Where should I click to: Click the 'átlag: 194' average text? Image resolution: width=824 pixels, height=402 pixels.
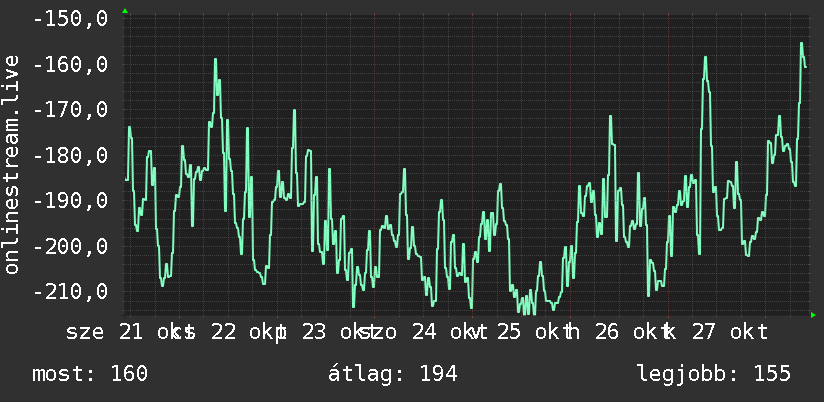pos(393,374)
